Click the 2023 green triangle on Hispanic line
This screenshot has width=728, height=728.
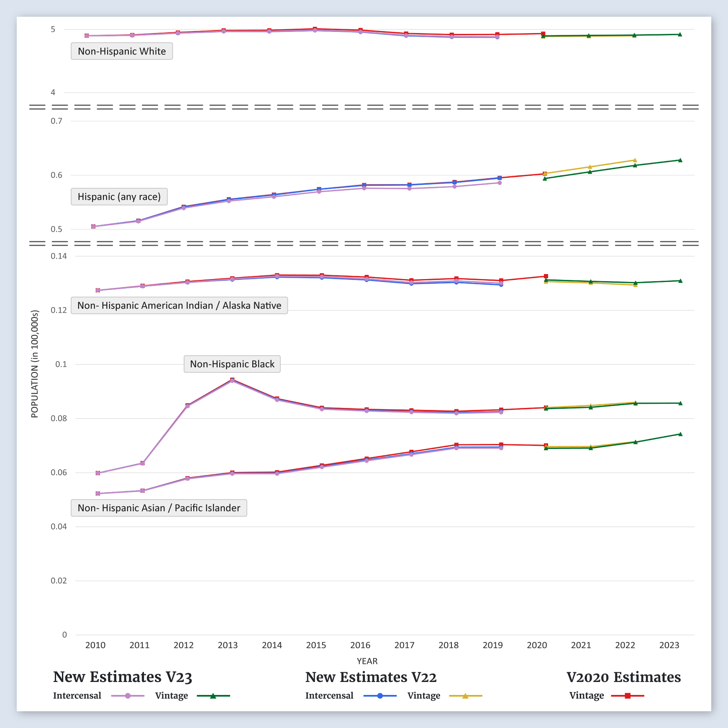tap(680, 160)
